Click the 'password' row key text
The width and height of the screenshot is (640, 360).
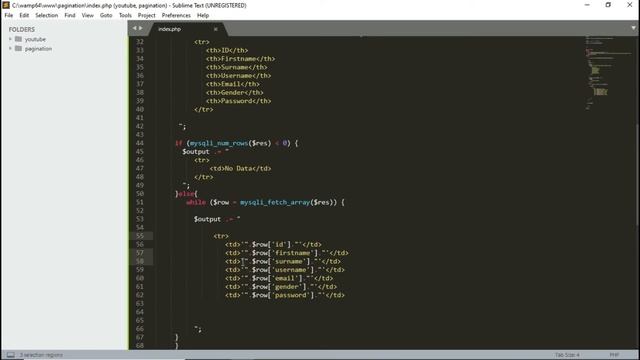point(290,295)
